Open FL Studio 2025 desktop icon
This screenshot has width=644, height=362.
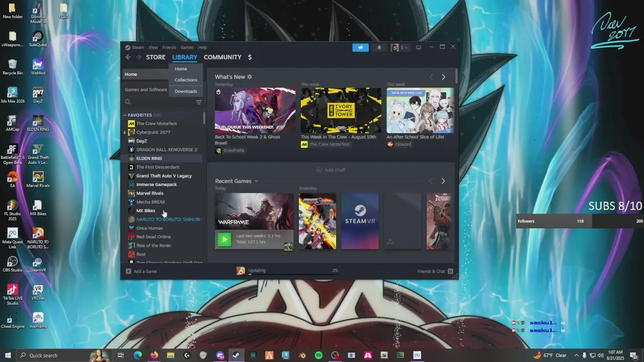click(x=13, y=211)
